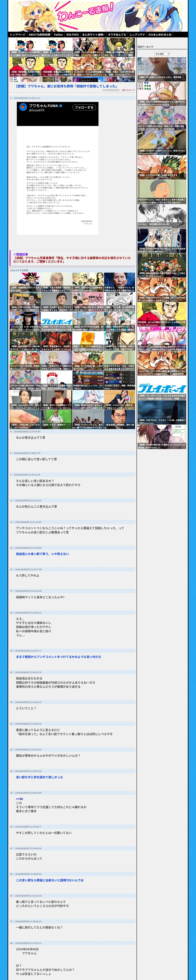Expand the 月を選択 monthly archive dropdown

coord(162,54)
